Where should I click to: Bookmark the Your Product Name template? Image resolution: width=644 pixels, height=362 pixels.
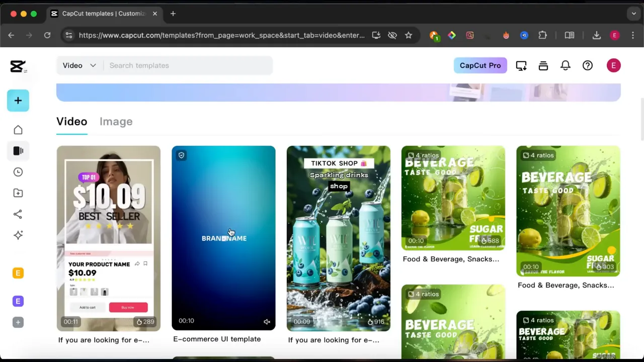tap(145, 263)
